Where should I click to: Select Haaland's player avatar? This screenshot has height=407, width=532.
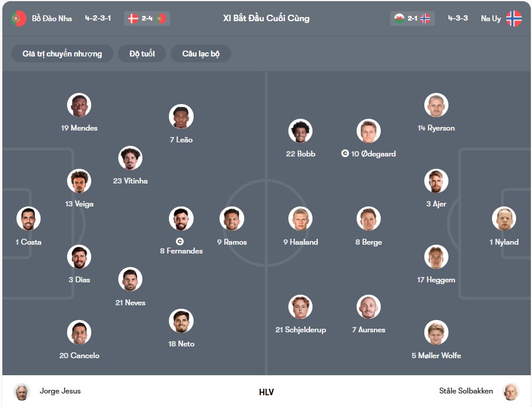pyautogui.click(x=300, y=219)
